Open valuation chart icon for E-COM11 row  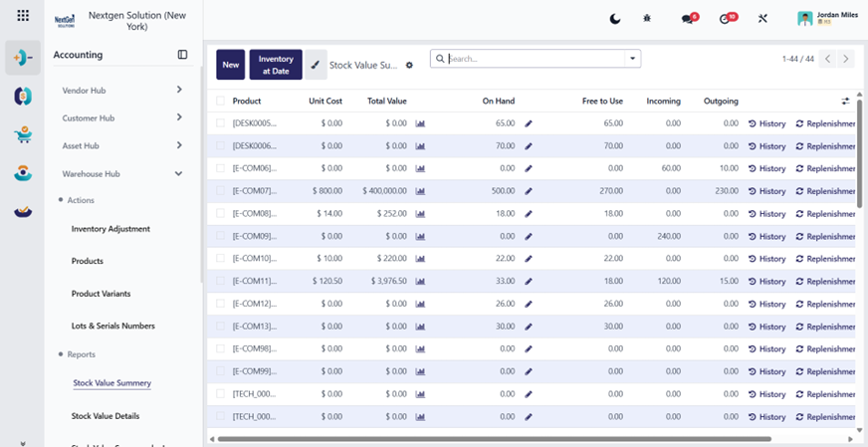pos(420,282)
